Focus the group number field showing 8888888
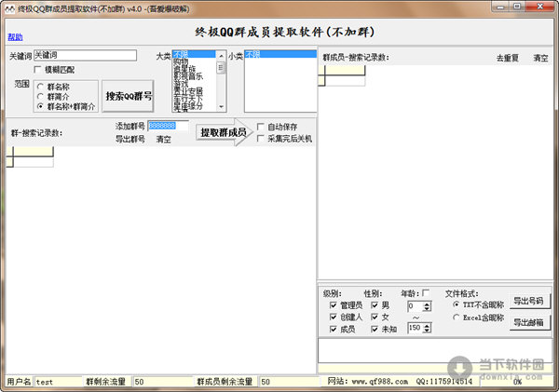The image size is (559, 392). pos(168,126)
